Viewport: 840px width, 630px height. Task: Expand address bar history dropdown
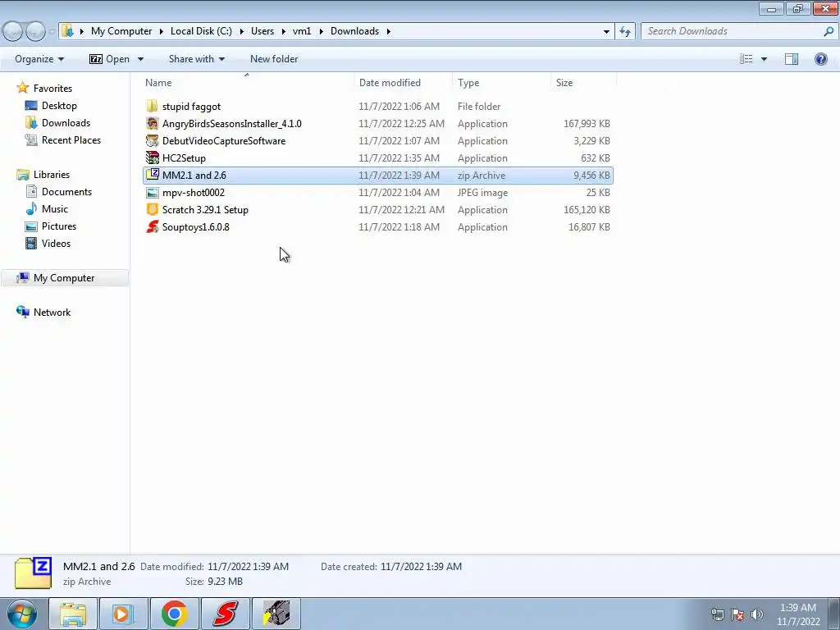(x=606, y=31)
